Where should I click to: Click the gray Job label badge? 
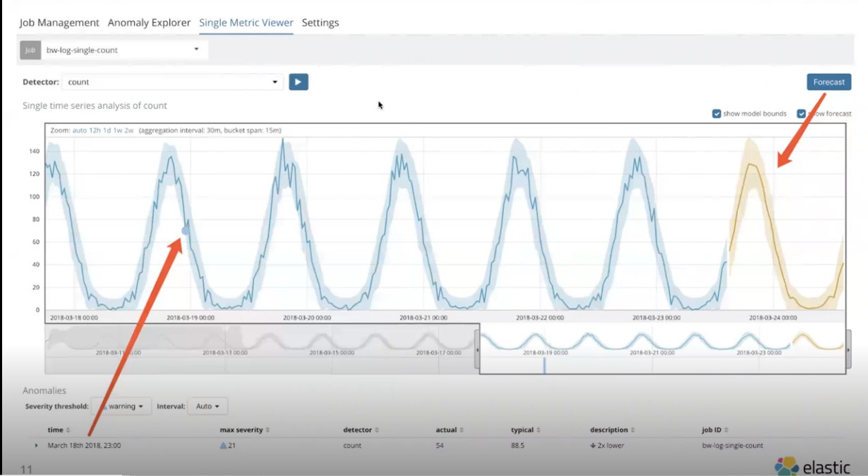(30, 50)
